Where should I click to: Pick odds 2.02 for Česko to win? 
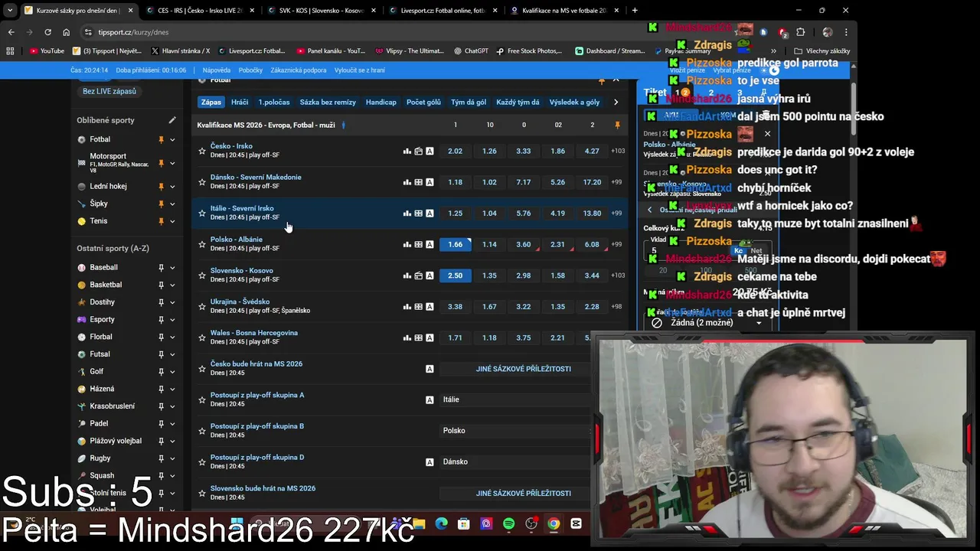455,151
